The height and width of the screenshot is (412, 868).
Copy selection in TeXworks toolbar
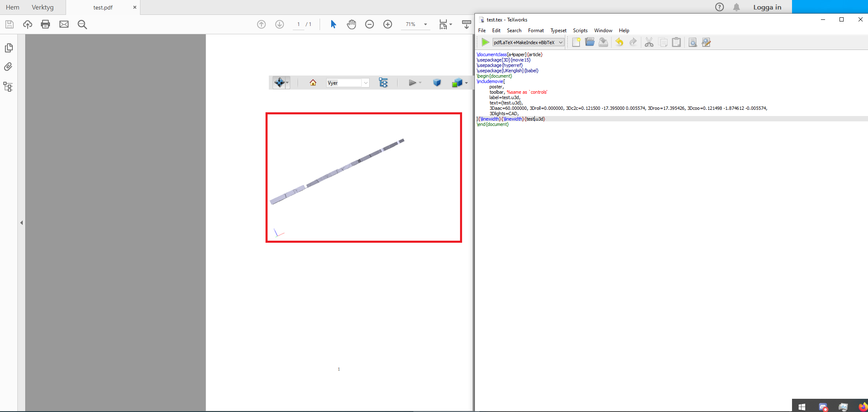pos(663,42)
